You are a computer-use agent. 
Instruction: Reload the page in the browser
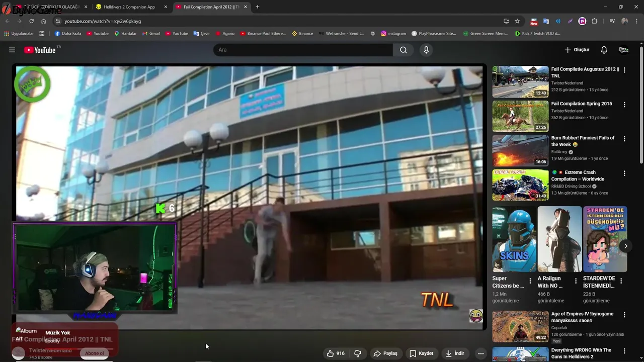point(31,21)
